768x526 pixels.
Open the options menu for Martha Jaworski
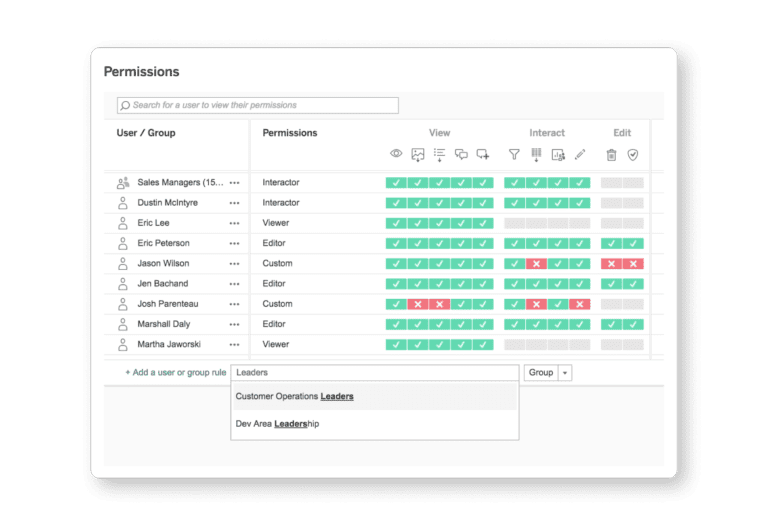[x=235, y=345]
